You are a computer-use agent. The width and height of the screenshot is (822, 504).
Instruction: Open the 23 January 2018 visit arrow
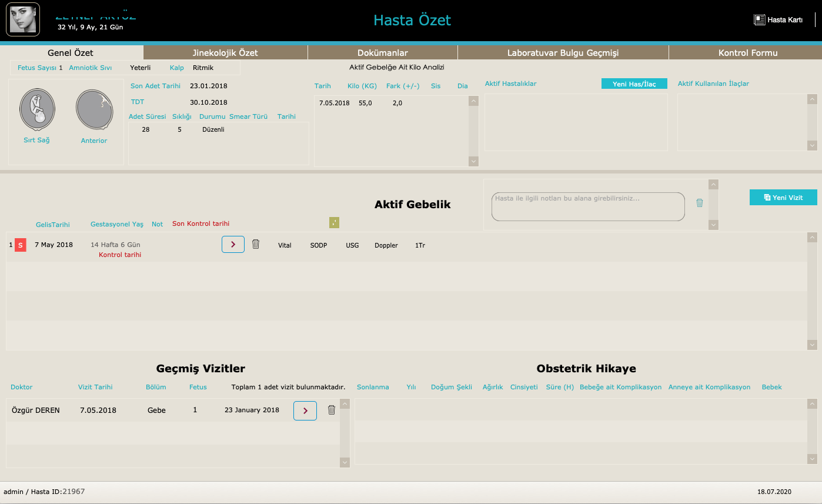(x=305, y=410)
